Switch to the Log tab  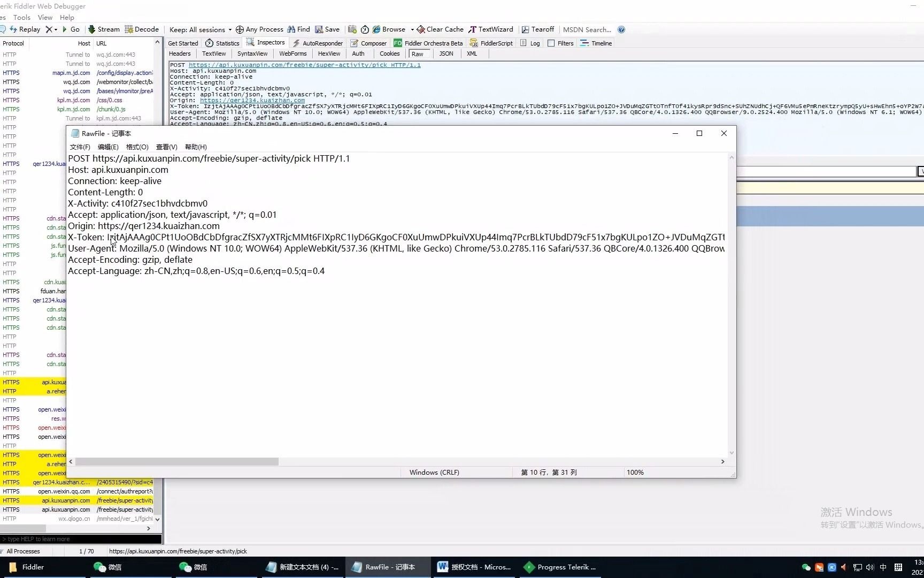530,43
